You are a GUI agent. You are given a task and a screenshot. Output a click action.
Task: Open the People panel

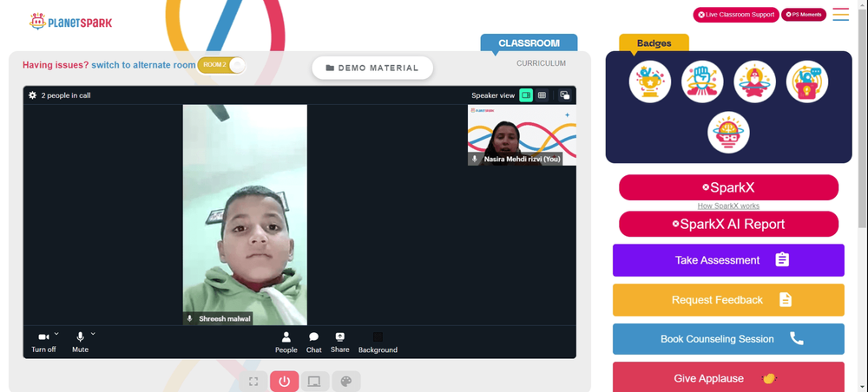point(286,343)
